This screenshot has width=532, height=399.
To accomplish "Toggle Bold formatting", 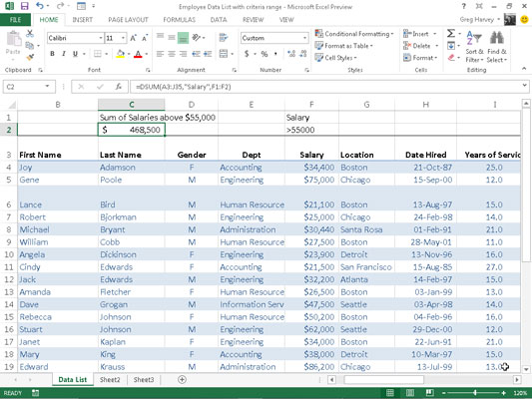I will tap(52, 54).
